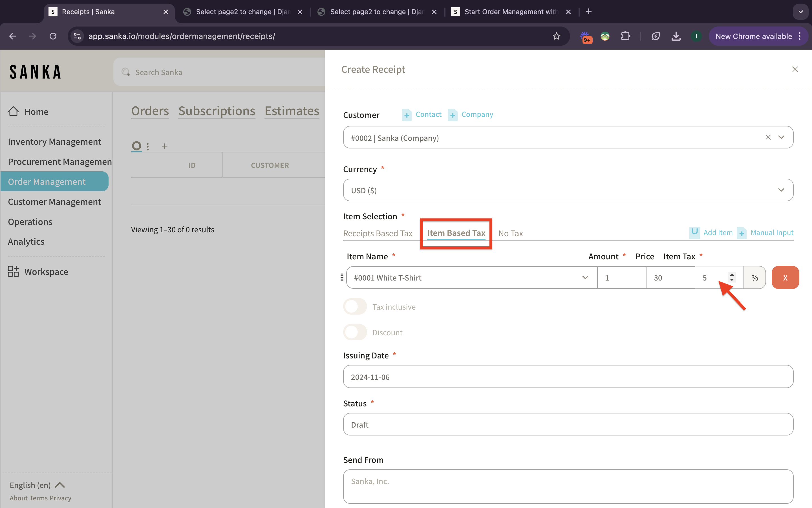Viewport: 812px width, 508px height.
Task: Increase item tax with stepper arrows
Action: click(732, 275)
